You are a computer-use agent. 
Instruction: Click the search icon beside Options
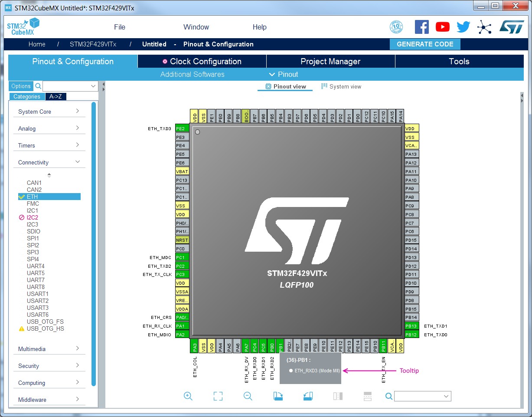38,86
